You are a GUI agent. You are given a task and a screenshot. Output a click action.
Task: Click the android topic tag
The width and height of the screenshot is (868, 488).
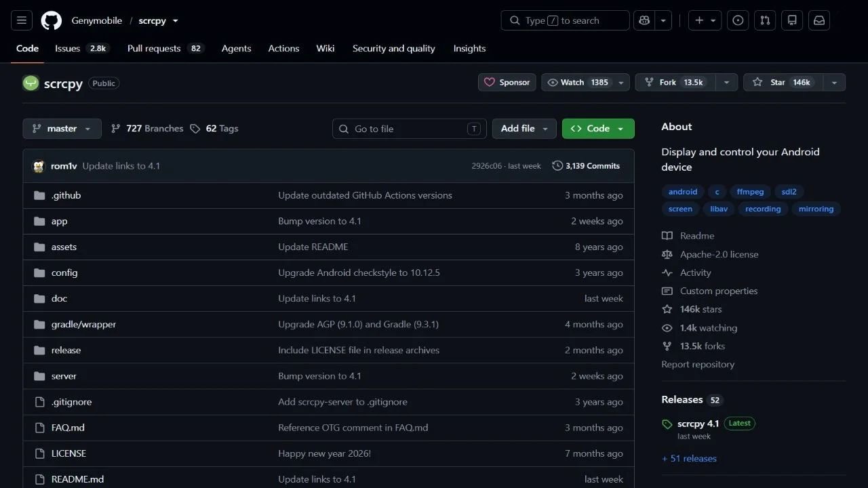point(683,192)
